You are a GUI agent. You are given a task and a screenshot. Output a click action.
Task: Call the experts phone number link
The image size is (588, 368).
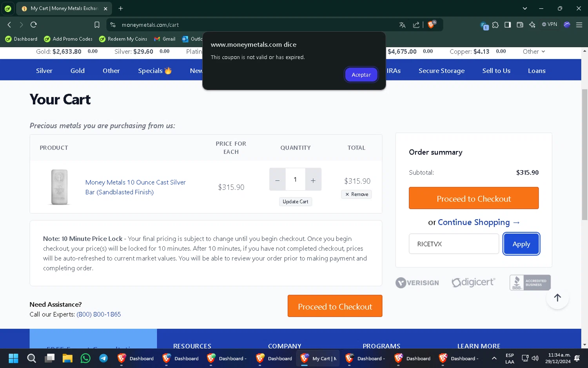pos(99,314)
